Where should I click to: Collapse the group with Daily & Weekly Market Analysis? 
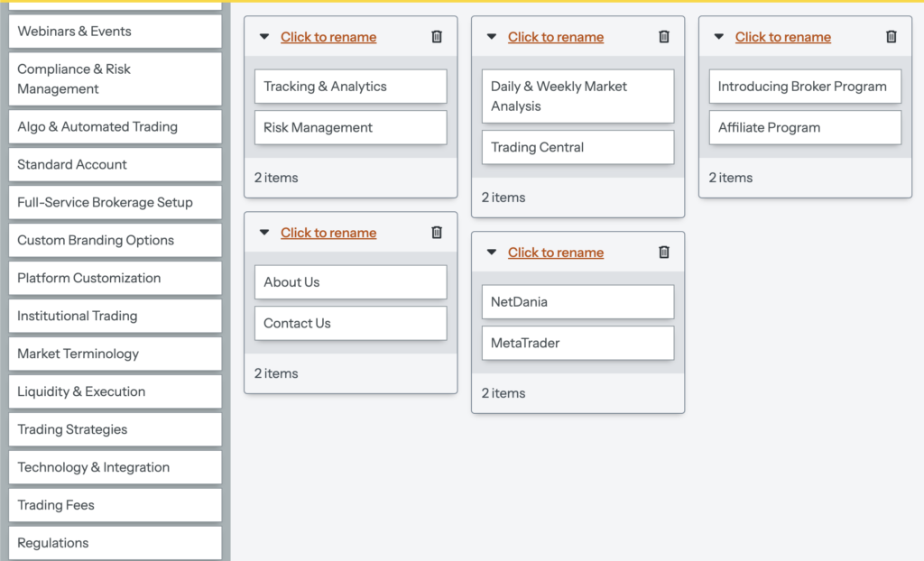coord(492,37)
